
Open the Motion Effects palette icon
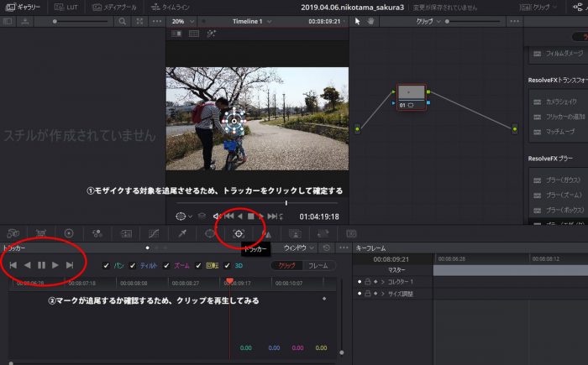(x=126, y=233)
